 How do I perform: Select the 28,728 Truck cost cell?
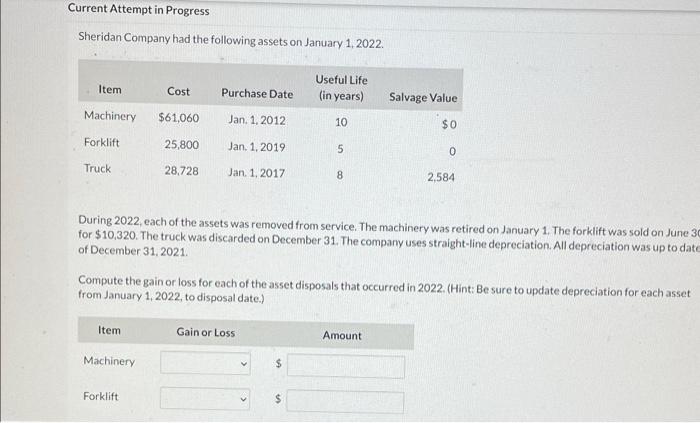181,171
